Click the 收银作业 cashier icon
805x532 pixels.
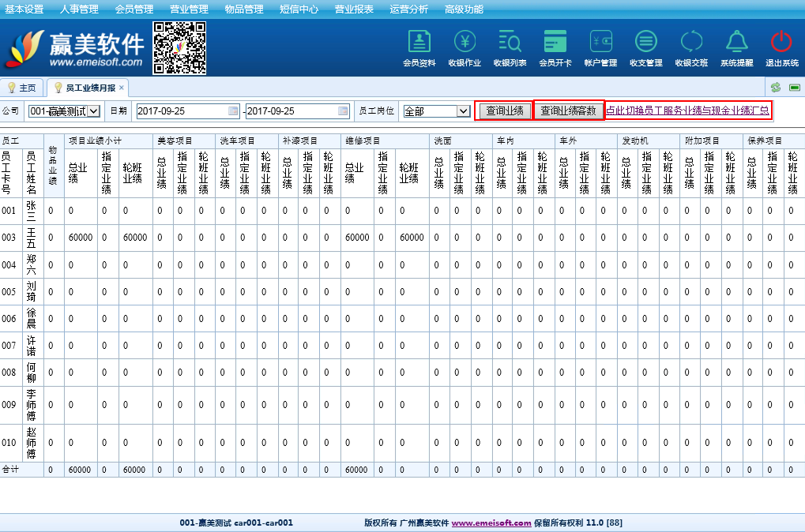tap(465, 42)
